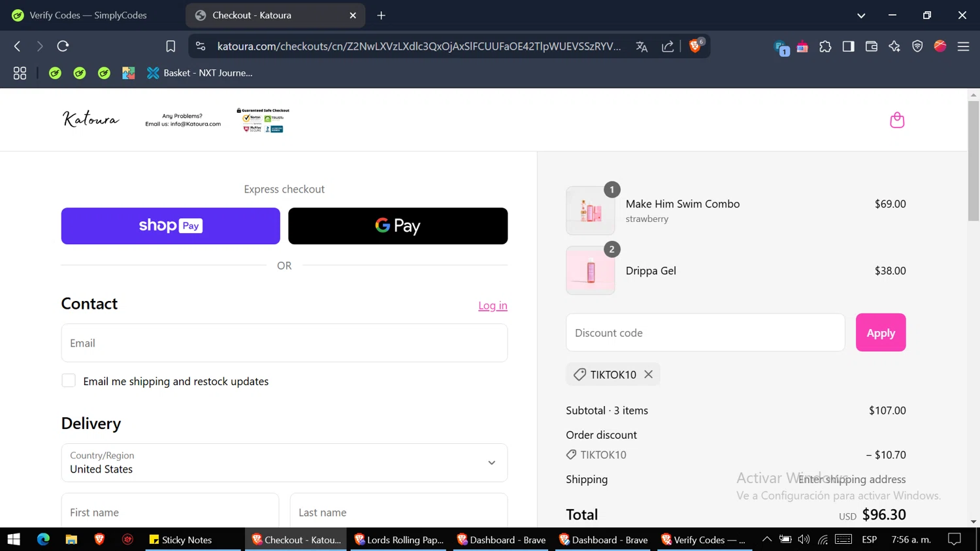Select the Checkout - Katoura tab
980x551 pixels.
tap(274, 15)
